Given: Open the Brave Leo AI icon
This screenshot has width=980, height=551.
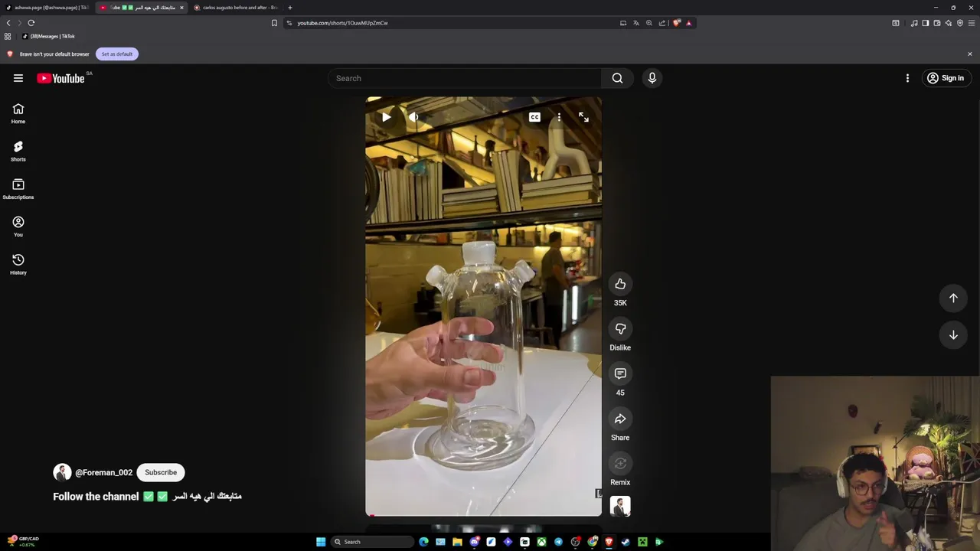Looking at the screenshot, I should (x=949, y=23).
